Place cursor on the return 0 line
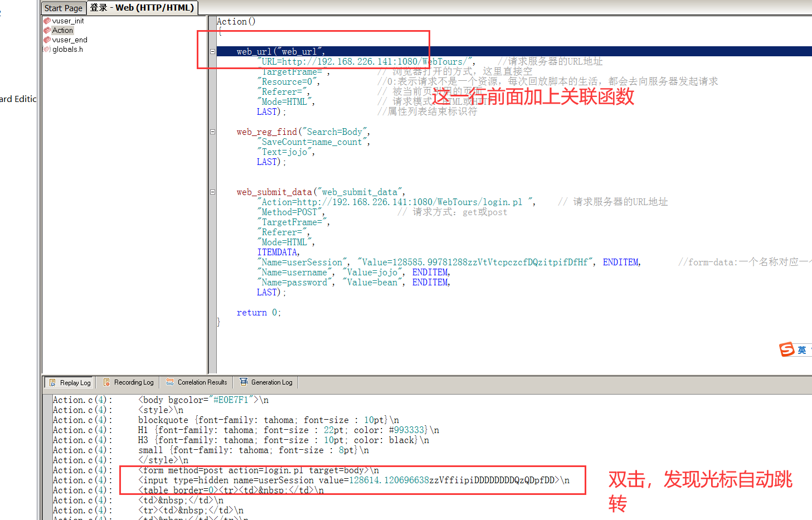 [259, 313]
